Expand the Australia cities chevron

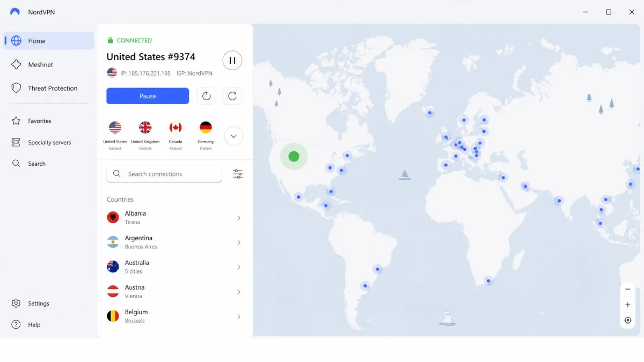pyautogui.click(x=239, y=267)
